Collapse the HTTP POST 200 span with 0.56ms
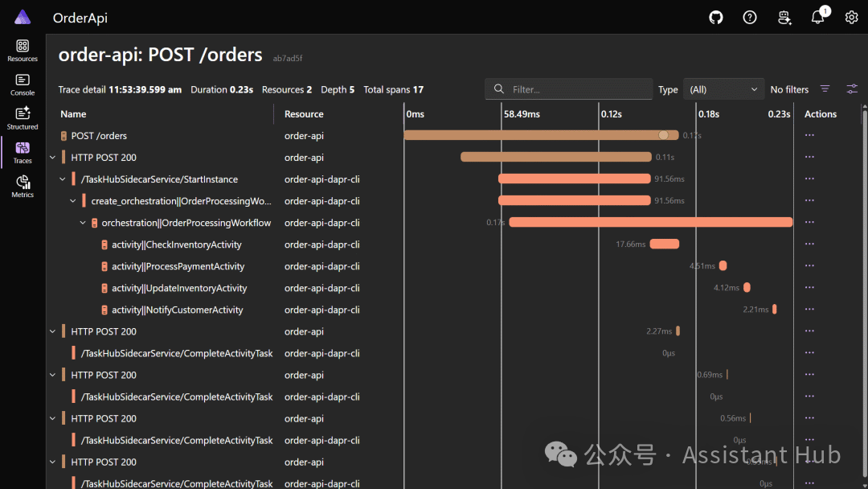The width and height of the screenshot is (868, 489). [x=52, y=419]
